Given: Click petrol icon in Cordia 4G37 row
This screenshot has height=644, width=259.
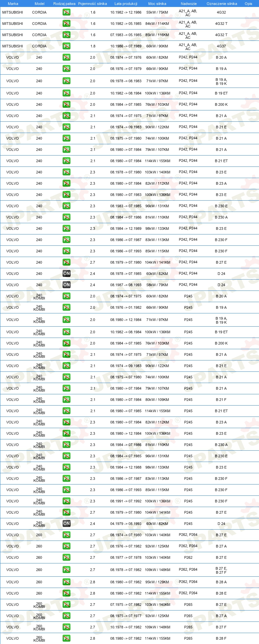Looking at the screenshot, I should click(x=66, y=46).
